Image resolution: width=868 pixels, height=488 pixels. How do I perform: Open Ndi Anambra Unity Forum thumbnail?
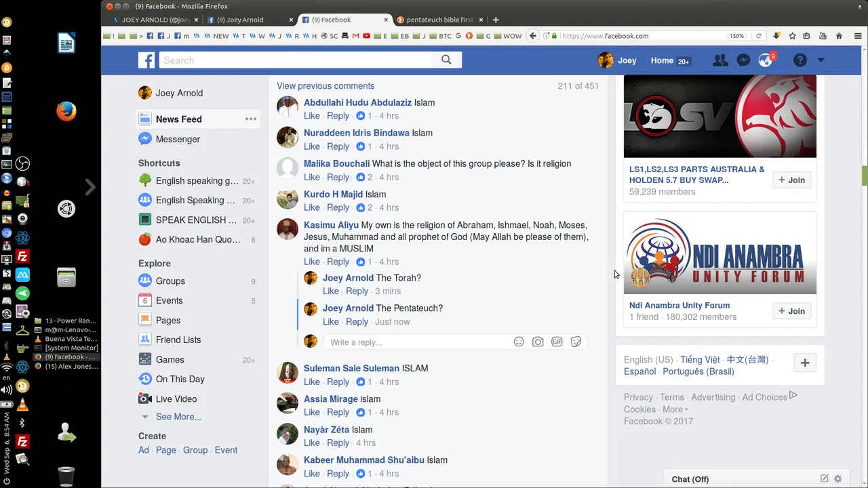720,254
